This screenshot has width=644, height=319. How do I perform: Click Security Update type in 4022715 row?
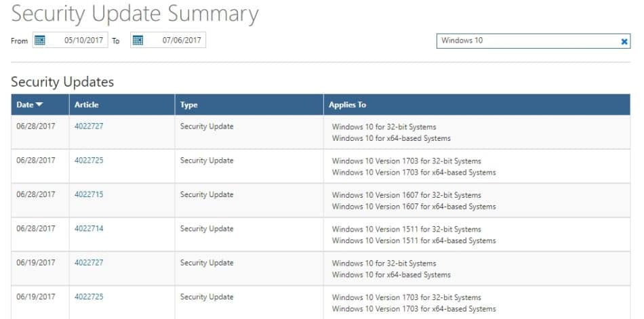coord(207,194)
